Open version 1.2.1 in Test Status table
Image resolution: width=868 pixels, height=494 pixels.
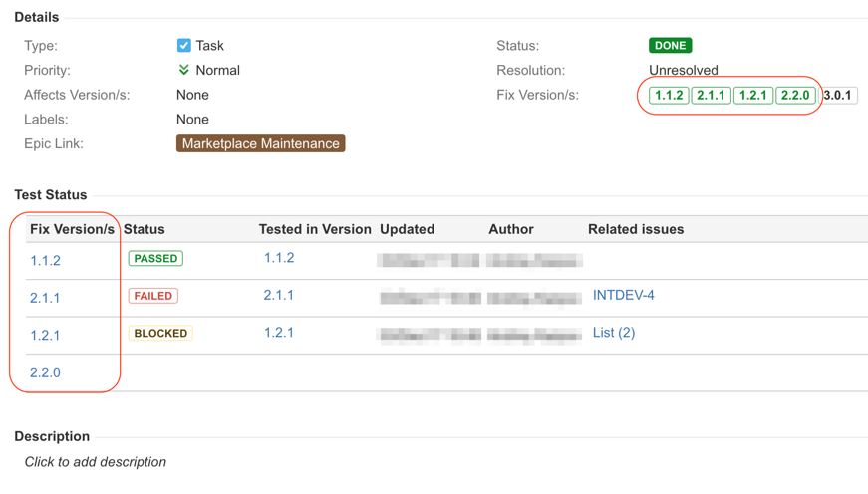(x=45, y=335)
